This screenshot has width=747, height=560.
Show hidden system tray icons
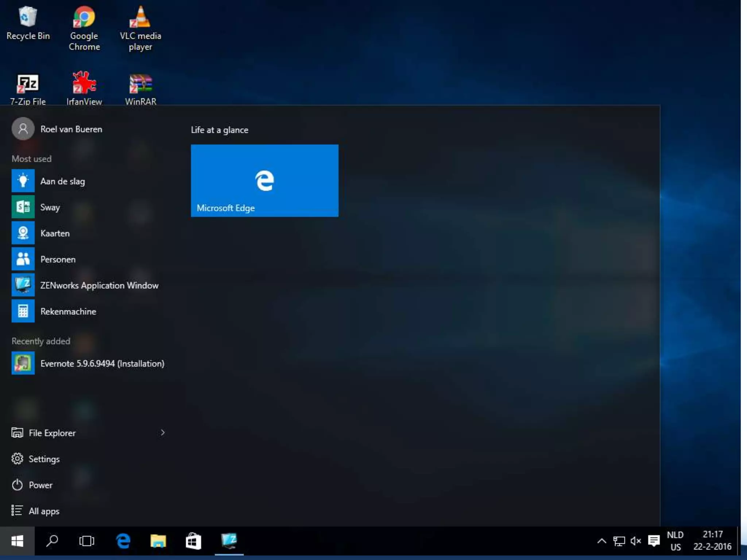point(601,541)
